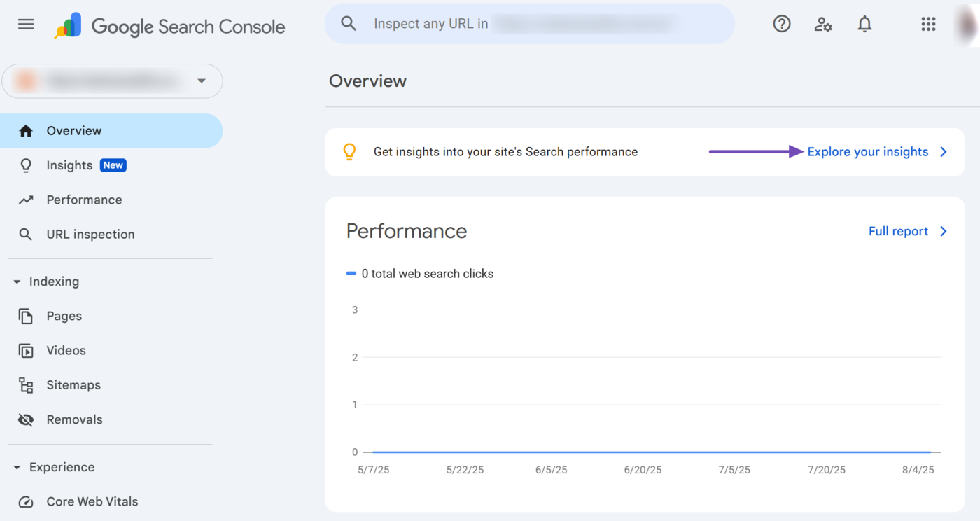Viewport: 980px width, 521px height.
Task: Open the Performance Full report link
Action: [898, 231]
